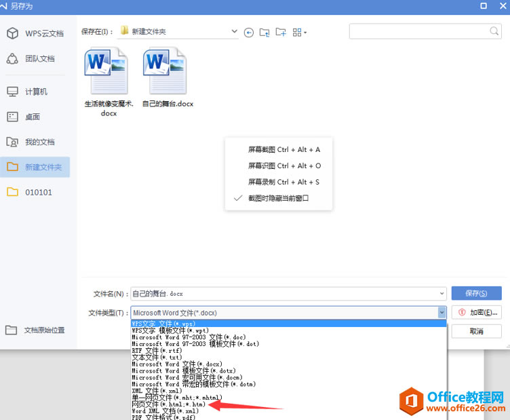Select Word 宏可用文件(*.docm) type

288,377
